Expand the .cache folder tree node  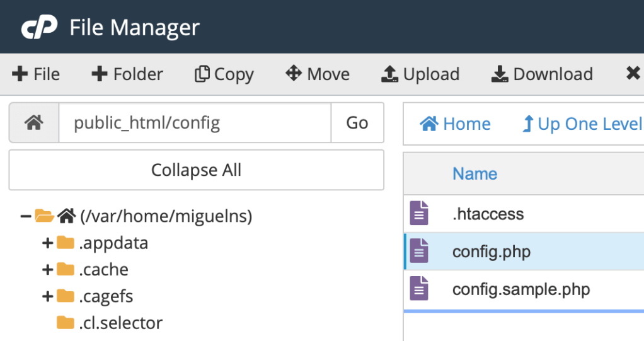click(47, 270)
